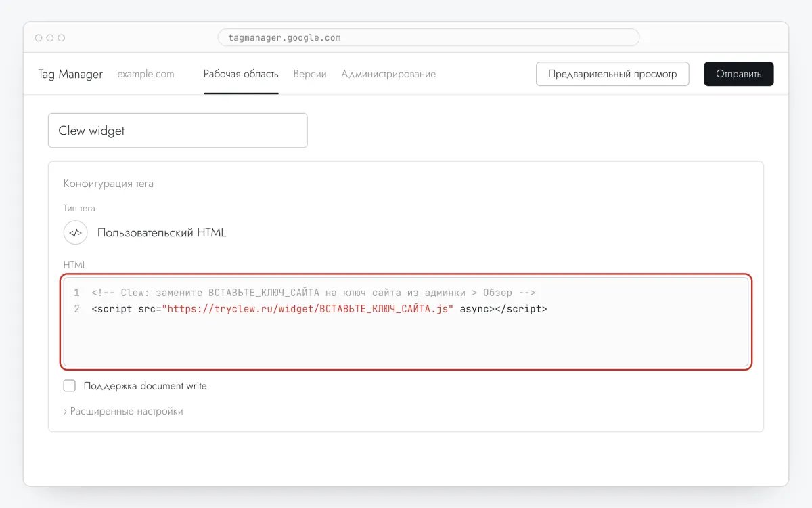Click the Тип тега label
This screenshot has width=812, height=508.
tap(79, 209)
